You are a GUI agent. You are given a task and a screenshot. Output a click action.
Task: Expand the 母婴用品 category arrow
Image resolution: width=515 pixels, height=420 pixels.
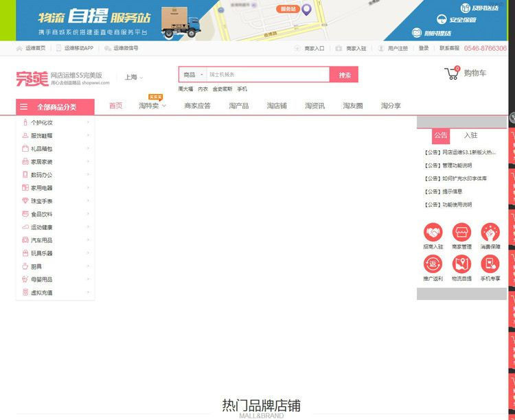(88, 279)
